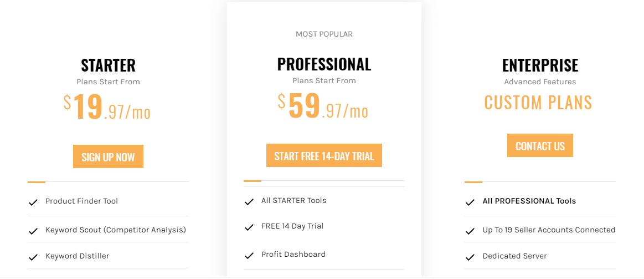Click the MOST POPULAR label
The width and height of the screenshot is (644, 279).
(x=324, y=34)
